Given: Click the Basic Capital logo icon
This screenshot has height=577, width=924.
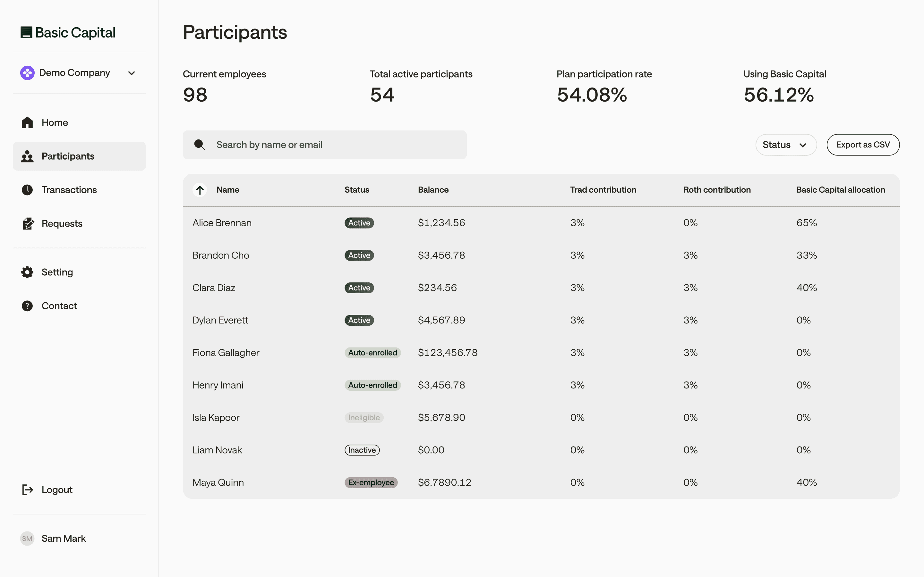Looking at the screenshot, I should (26, 32).
